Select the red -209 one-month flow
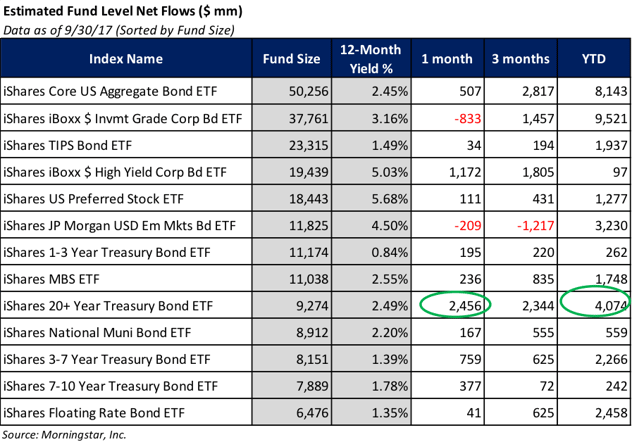Screen dimensions: 644x442 [x=467, y=226]
